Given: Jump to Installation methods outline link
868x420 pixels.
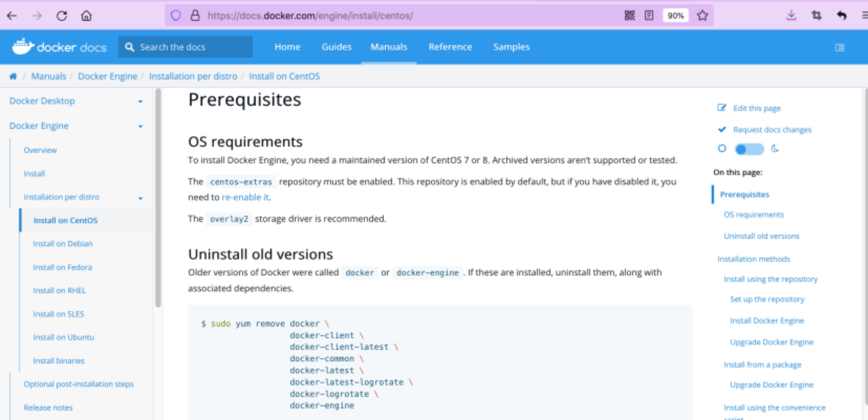Looking at the screenshot, I should tap(753, 259).
